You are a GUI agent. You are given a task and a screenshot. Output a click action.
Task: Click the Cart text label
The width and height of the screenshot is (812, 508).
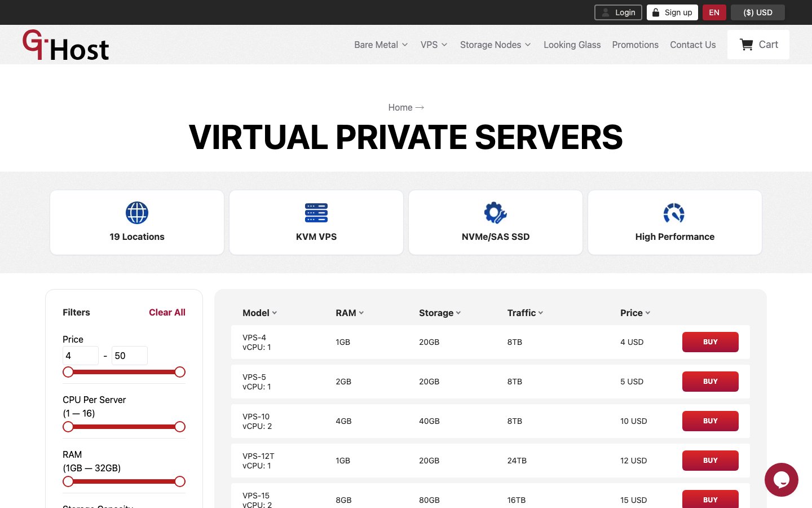pyautogui.click(x=768, y=45)
